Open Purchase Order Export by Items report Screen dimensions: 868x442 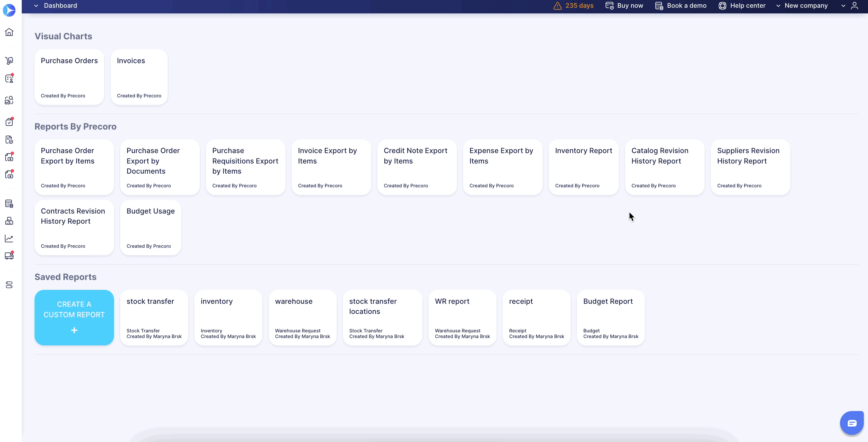click(74, 167)
